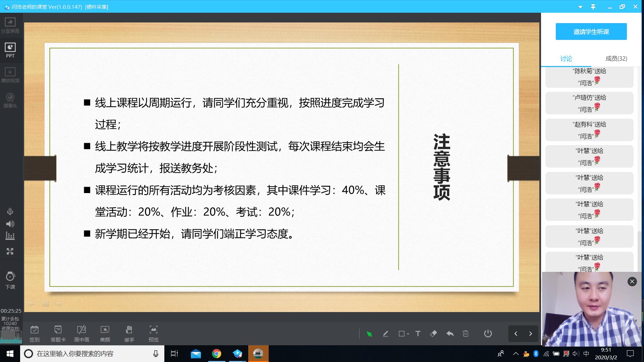
Task: Clear annotations with trash icon
Action: (466, 334)
